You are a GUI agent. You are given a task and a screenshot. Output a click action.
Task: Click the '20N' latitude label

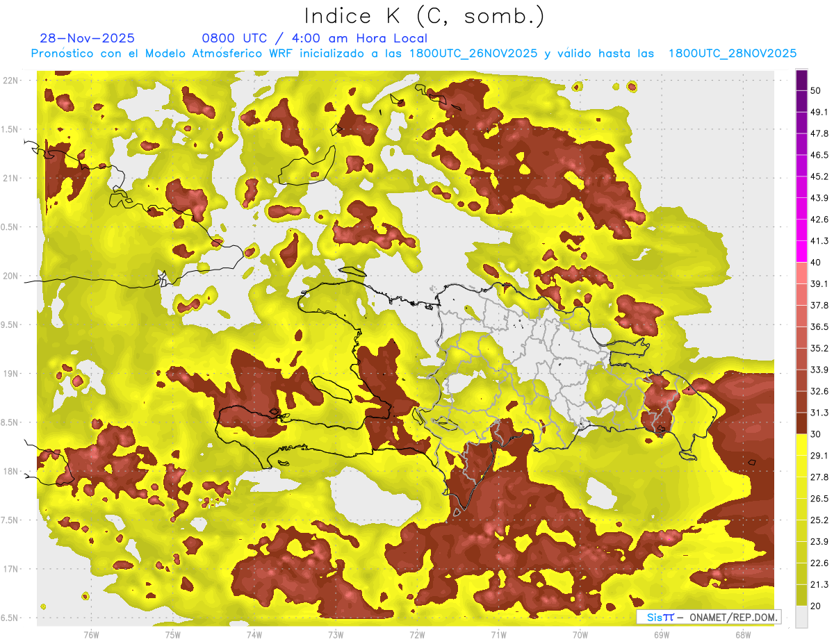click(11, 276)
